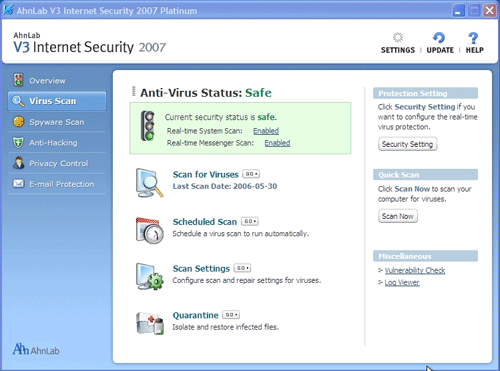500x371 pixels.
Task: Toggle Real-time Messenger Scan Enabled link
Action: (x=277, y=143)
